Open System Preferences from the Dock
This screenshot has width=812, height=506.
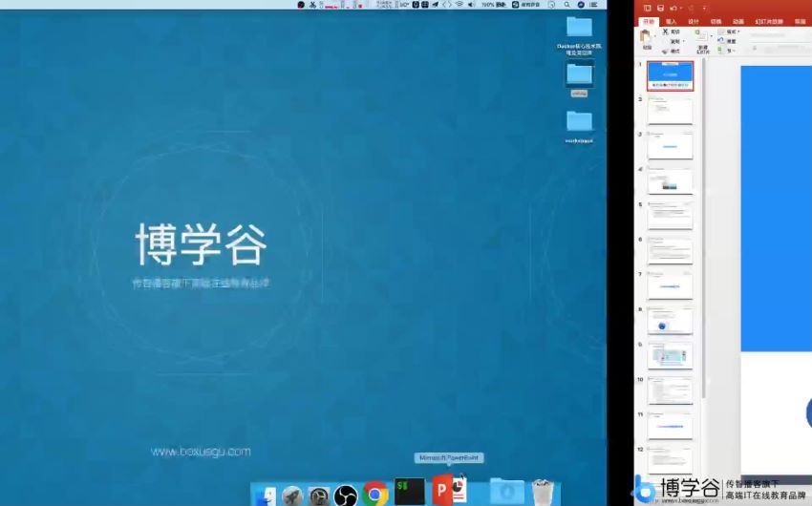318,495
